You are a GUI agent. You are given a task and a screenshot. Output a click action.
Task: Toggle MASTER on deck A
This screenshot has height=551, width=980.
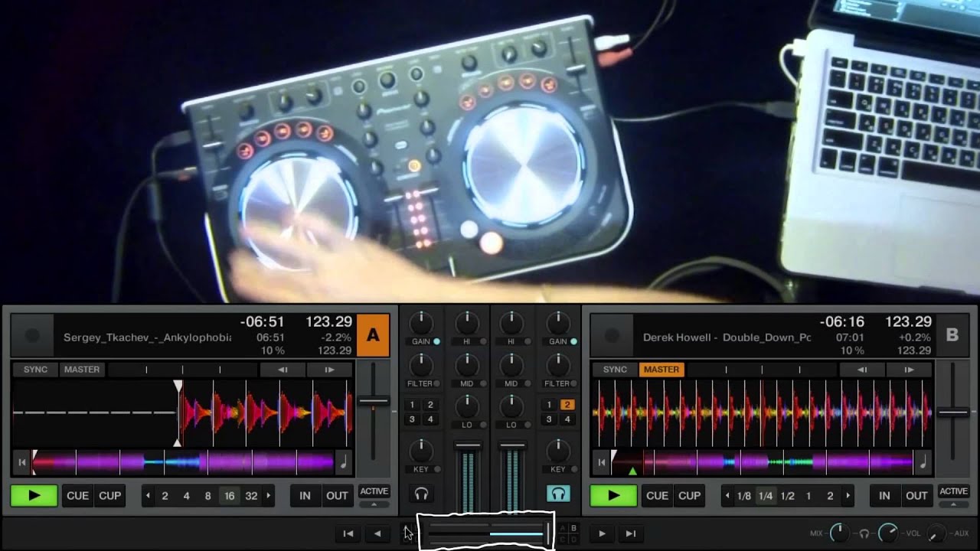coord(82,370)
